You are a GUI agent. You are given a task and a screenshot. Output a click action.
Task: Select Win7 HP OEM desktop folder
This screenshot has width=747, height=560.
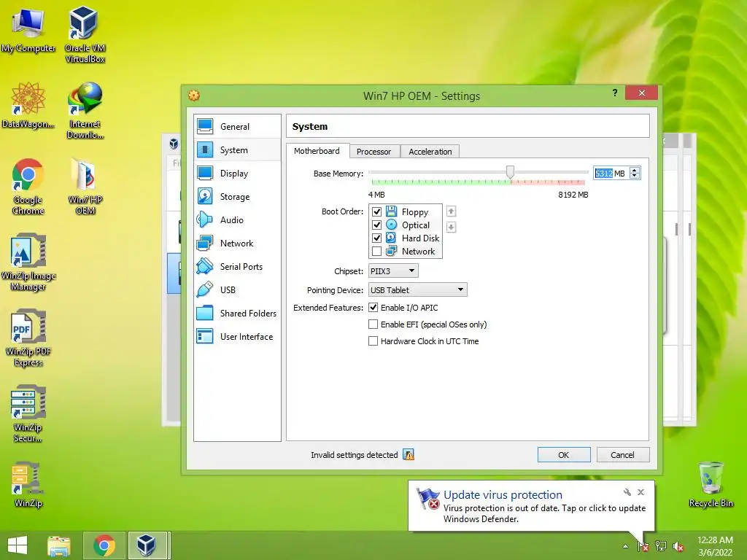tap(85, 186)
